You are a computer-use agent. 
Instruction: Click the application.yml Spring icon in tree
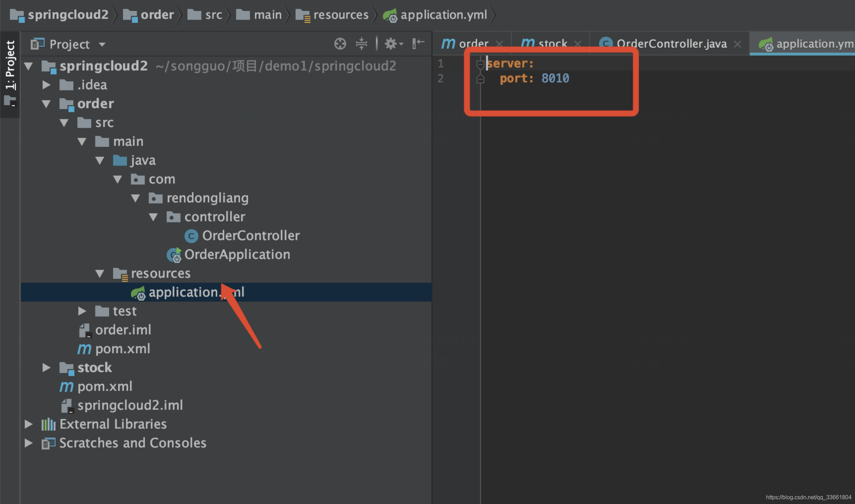138,293
